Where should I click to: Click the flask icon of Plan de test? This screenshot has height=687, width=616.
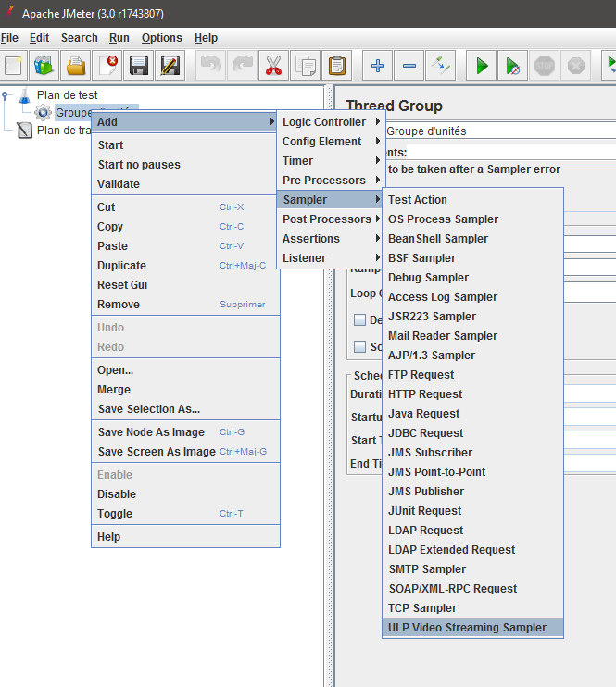tap(25, 95)
